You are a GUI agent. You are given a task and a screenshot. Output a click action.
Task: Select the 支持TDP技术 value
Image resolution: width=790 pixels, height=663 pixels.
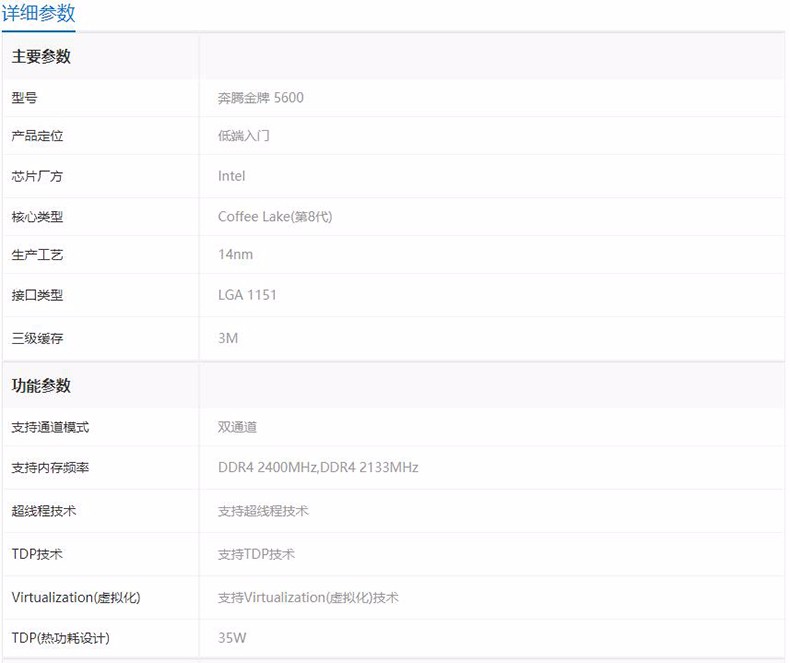pos(256,555)
